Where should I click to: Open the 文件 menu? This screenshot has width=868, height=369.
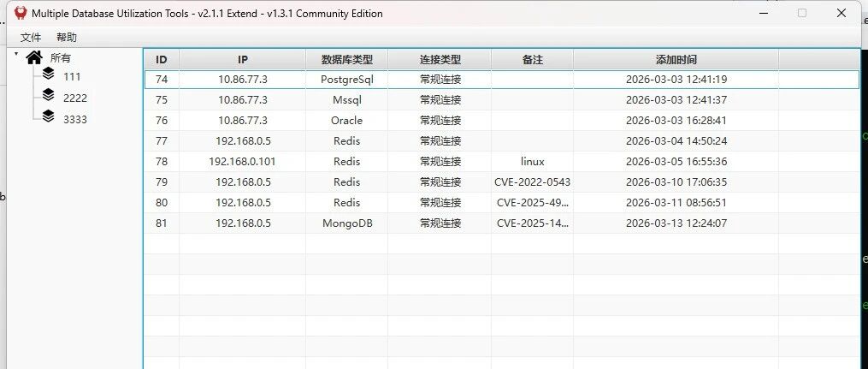pyautogui.click(x=31, y=38)
